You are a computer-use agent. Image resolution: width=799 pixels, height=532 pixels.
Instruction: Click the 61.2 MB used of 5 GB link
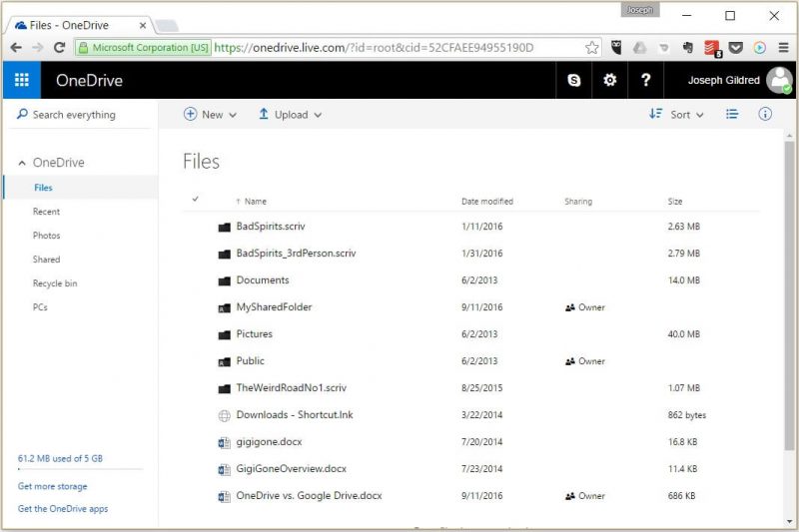(x=60, y=458)
